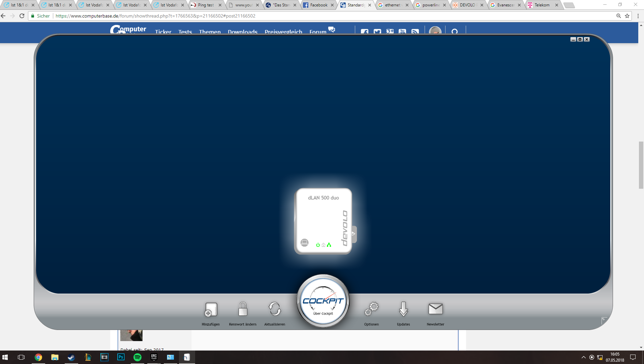This screenshot has width=644, height=364.
Task: Open Task View on taskbar
Action: (21, 357)
